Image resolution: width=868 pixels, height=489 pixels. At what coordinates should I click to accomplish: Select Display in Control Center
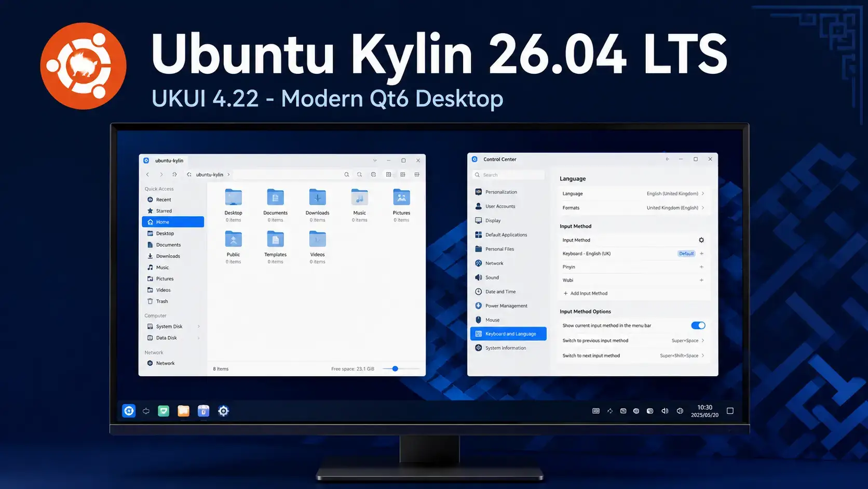(508, 220)
